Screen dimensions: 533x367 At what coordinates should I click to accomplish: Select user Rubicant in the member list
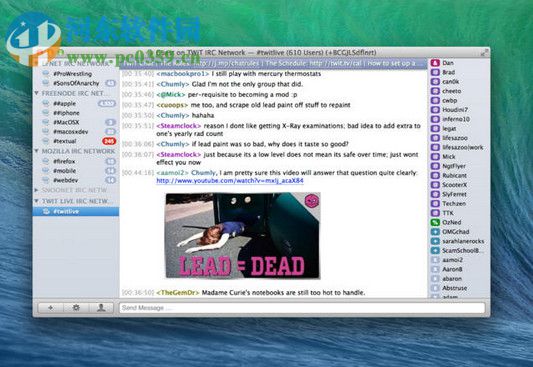tap(454, 175)
